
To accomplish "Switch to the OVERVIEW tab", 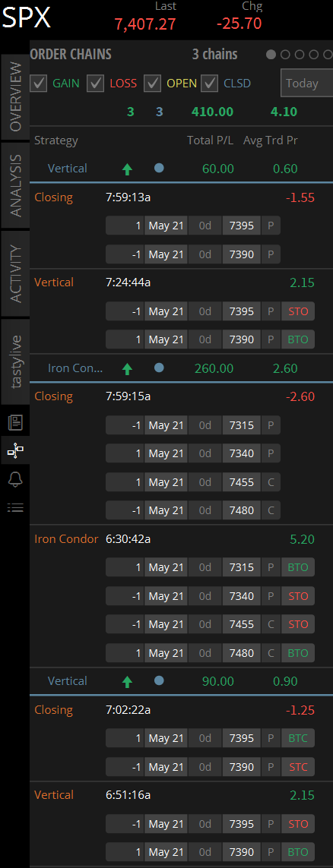I will pyautogui.click(x=15, y=96).
